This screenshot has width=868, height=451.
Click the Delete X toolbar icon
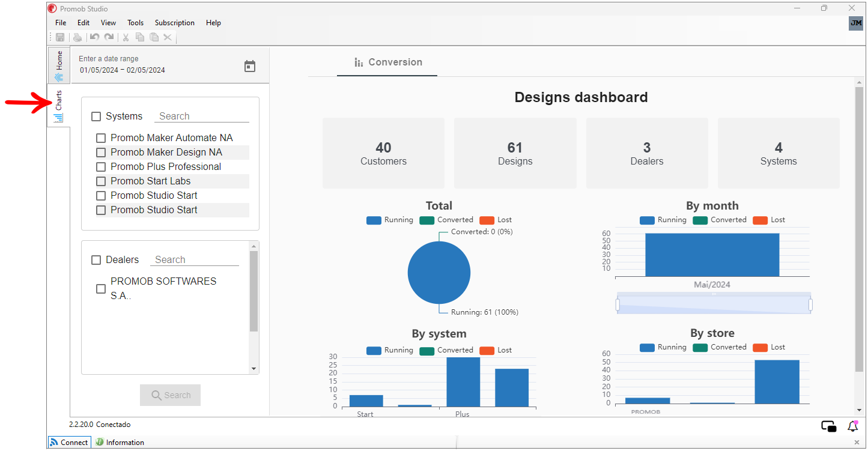[x=168, y=37]
